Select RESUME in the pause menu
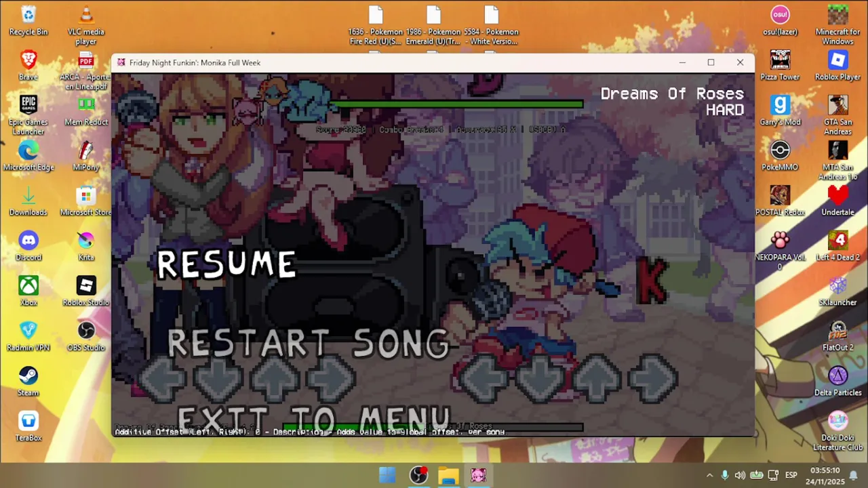This screenshot has width=868, height=488. click(x=226, y=264)
